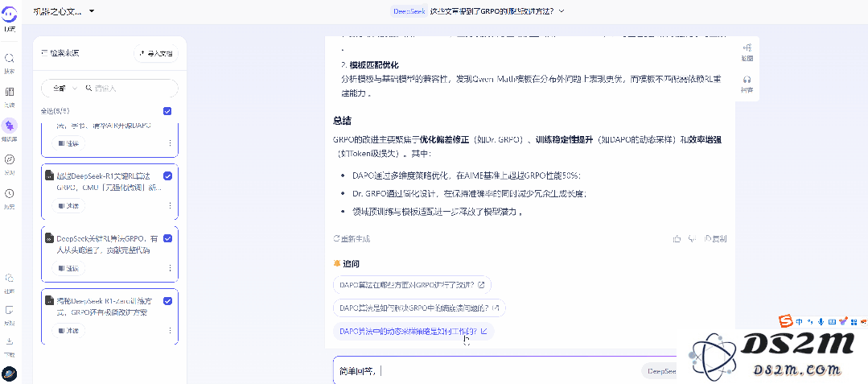Click the community icon in the lower sidebar
This screenshot has width=868, height=384.
point(10,278)
